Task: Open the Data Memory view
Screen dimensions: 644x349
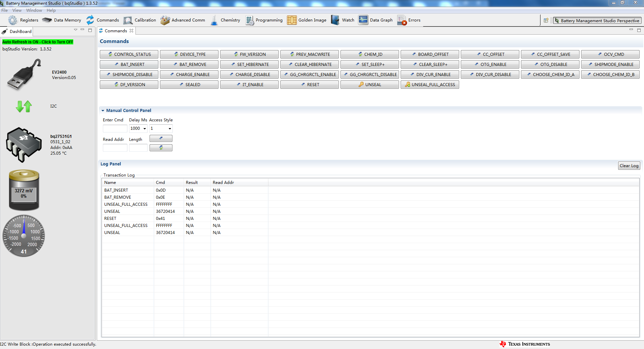Action: 62,20
